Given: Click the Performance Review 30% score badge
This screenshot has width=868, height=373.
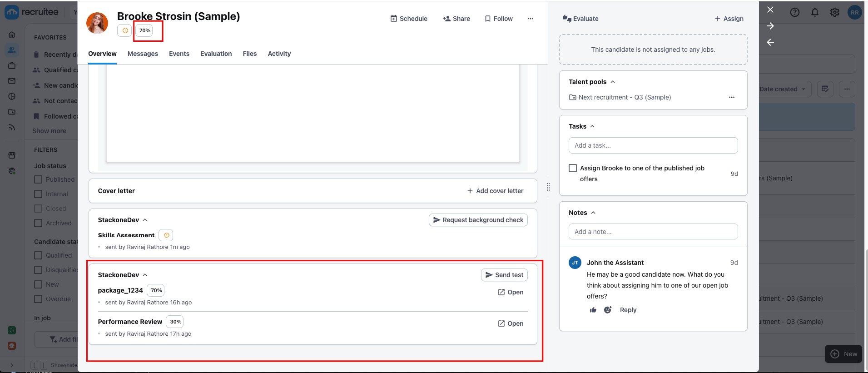Looking at the screenshot, I should click(x=176, y=322).
